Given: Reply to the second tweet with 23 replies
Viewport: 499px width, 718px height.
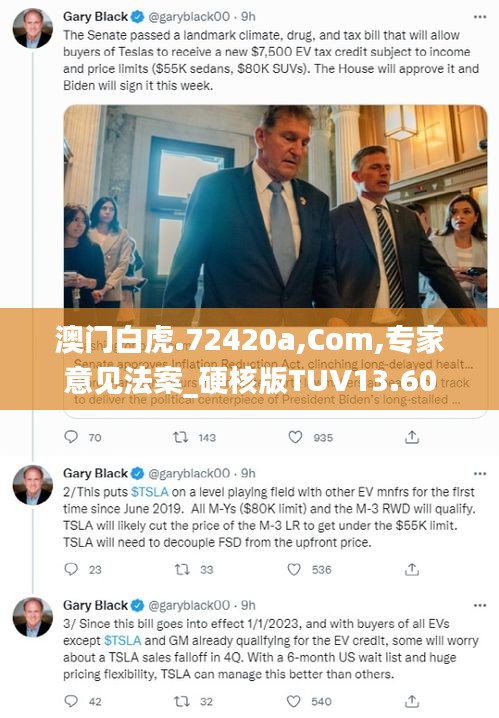Looking at the screenshot, I should pyautogui.click(x=71, y=569).
